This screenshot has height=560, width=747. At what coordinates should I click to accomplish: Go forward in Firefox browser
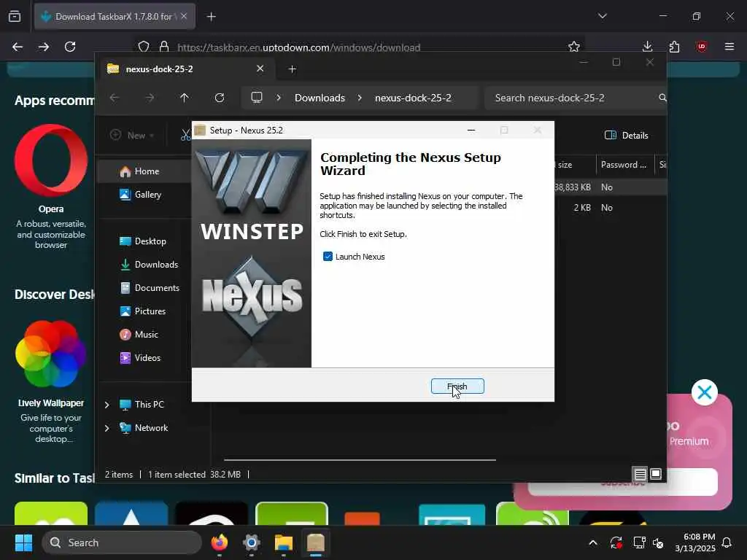pos(44,47)
